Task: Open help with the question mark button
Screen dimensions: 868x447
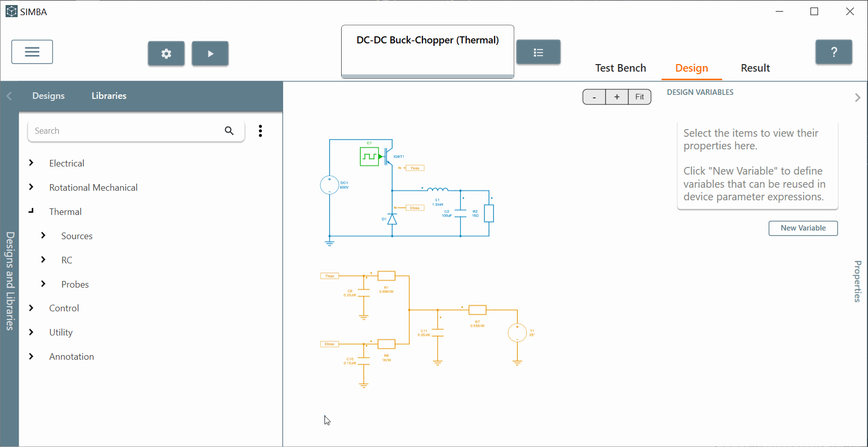Action: click(x=834, y=52)
